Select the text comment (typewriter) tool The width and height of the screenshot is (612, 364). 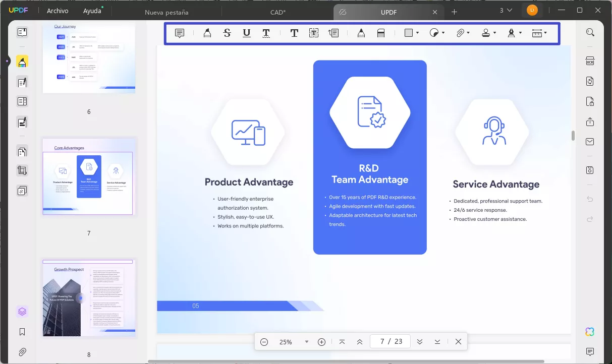[x=294, y=33]
